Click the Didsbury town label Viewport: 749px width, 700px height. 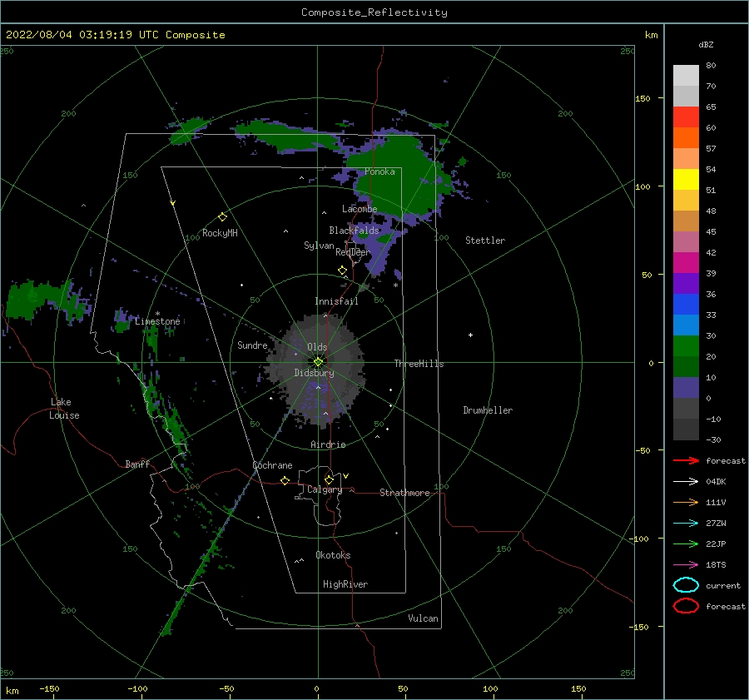coord(315,373)
